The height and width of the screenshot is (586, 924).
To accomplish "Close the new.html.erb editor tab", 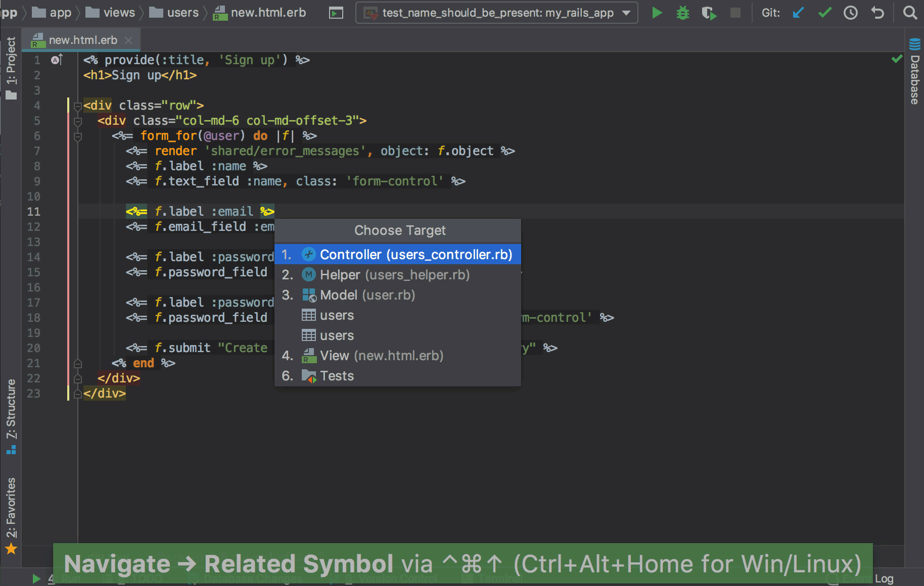I will pyautogui.click(x=128, y=40).
